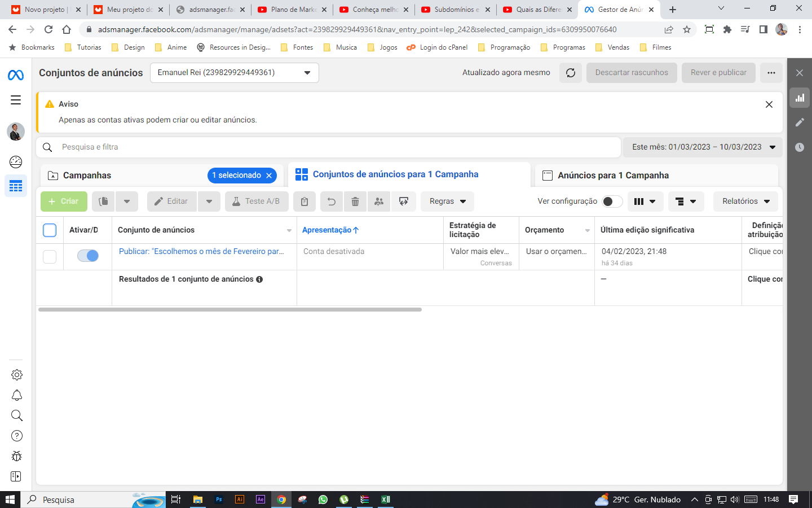Switch to the Campanhas tab
Image resolution: width=812 pixels, height=508 pixels.
(x=87, y=176)
